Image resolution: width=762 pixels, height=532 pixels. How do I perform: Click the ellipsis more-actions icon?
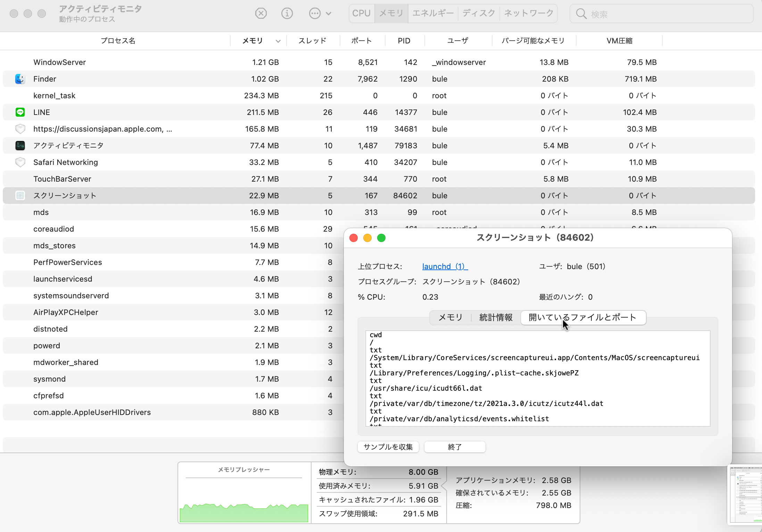coord(315,14)
